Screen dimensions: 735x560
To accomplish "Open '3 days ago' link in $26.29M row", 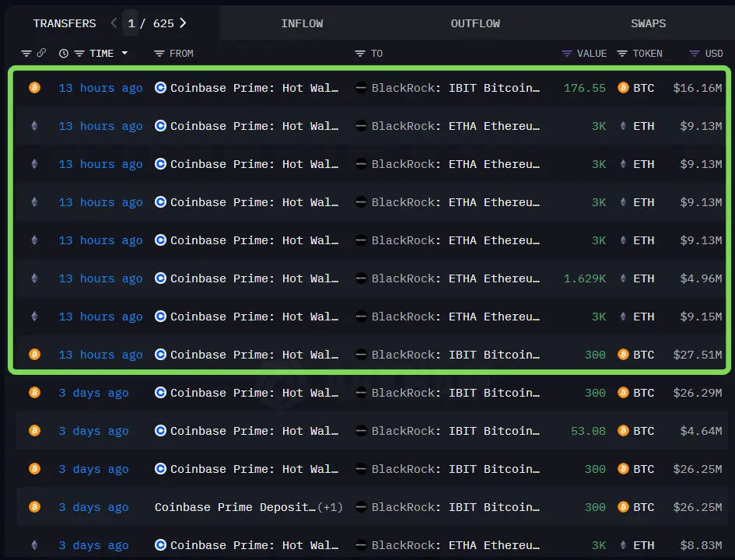I will coord(93,394).
